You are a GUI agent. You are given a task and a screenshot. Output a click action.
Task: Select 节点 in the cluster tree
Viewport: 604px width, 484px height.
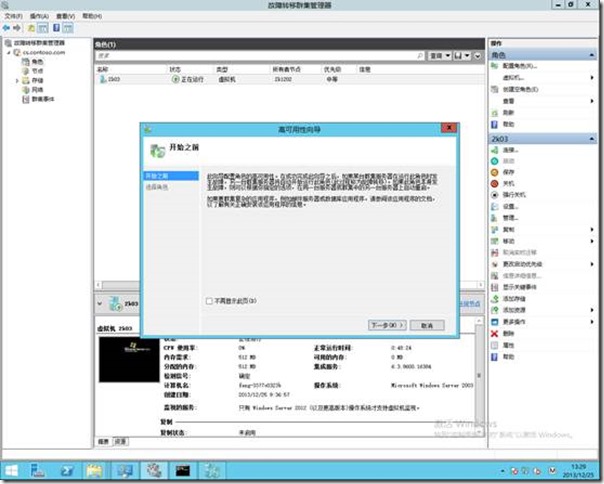37,71
